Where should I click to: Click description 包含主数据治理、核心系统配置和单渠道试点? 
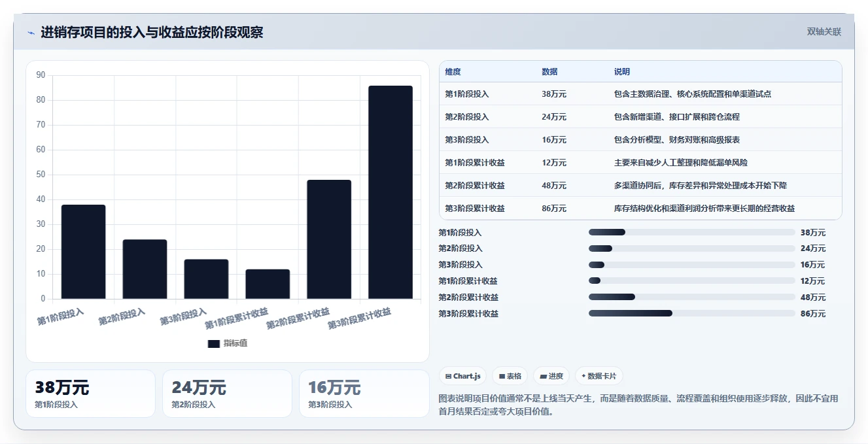click(692, 94)
